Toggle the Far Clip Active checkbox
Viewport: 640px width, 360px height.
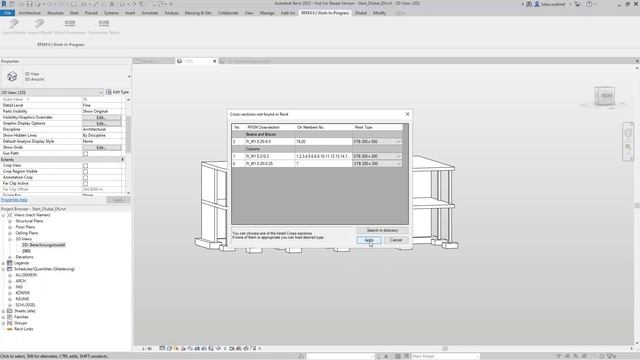pos(85,184)
